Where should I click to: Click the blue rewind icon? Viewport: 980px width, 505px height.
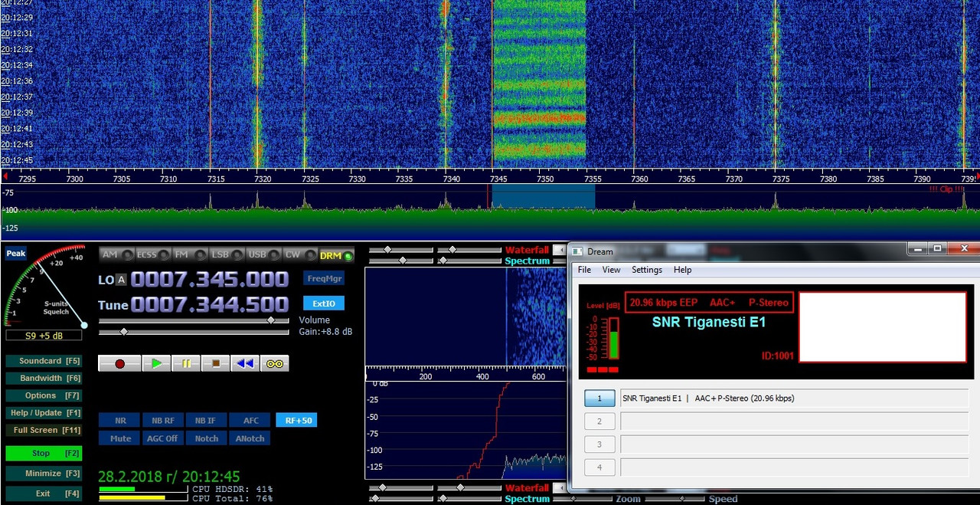pyautogui.click(x=245, y=363)
